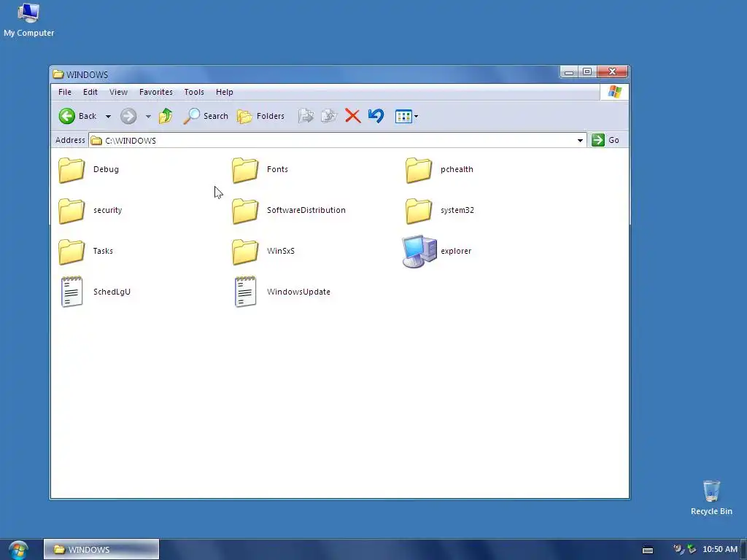This screenshot has height=560, width=747.
Task: Expand the Back history dropdown arrow
Action: (108, 116)
